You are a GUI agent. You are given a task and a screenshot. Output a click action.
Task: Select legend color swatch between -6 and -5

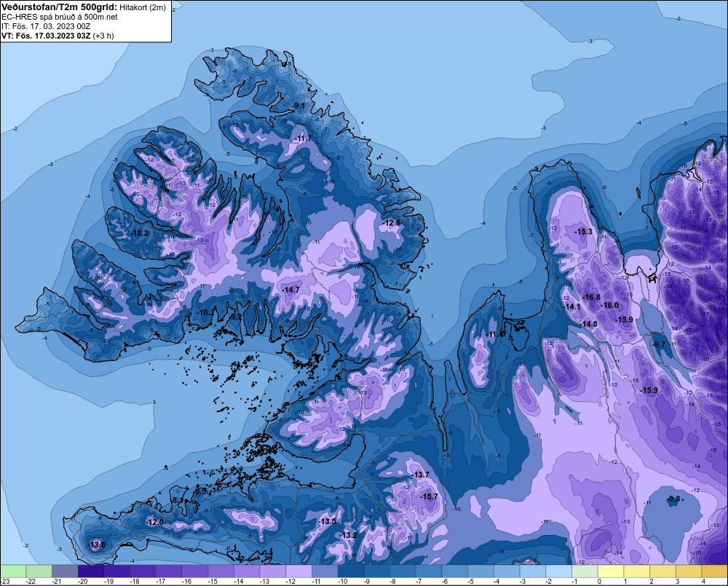pyautogui.click(x=455, y=571)
